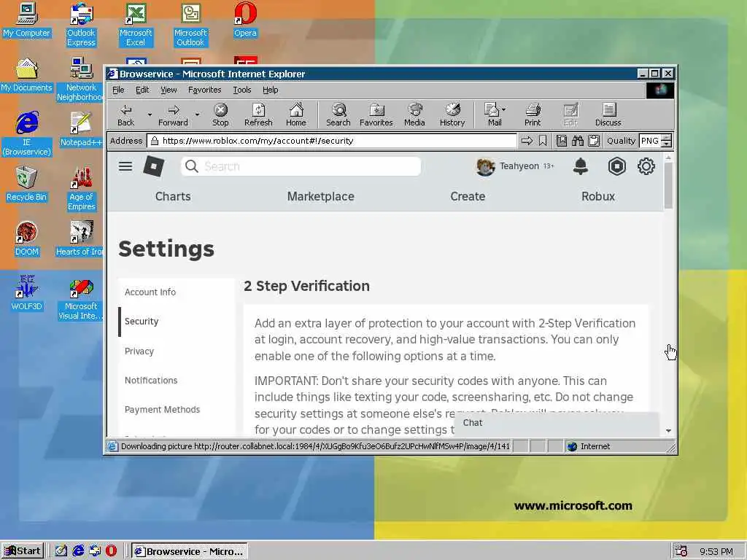The width and height of the screenshot is (747, 560).
Task: Click the Opera quick launch icon
Action: (x=111, y=551)
